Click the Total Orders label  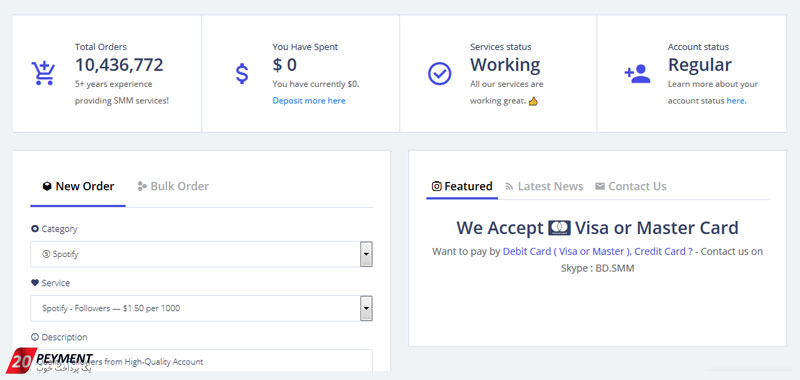101,47
